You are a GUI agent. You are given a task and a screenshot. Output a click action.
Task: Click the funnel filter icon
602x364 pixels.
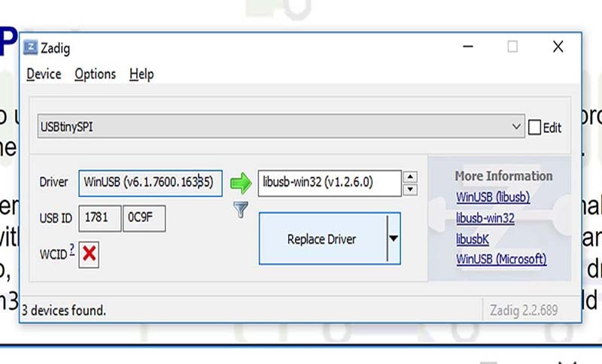[x=241, y=210]
